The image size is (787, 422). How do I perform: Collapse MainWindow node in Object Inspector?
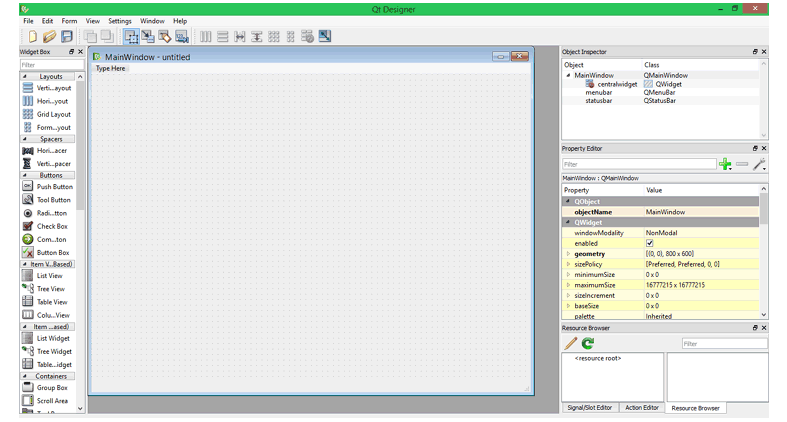click(568, 75)
